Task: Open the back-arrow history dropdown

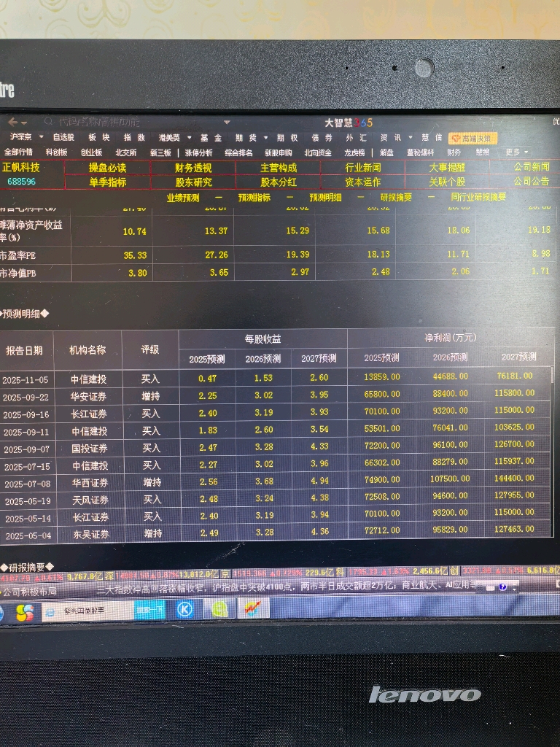Action: (x=24, y=123)
